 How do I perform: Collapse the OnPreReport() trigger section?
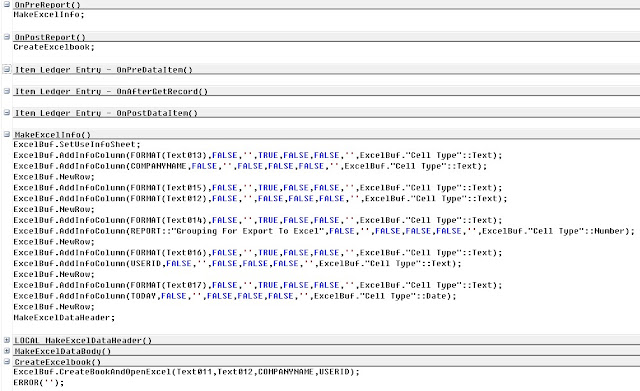coord(7,4)
